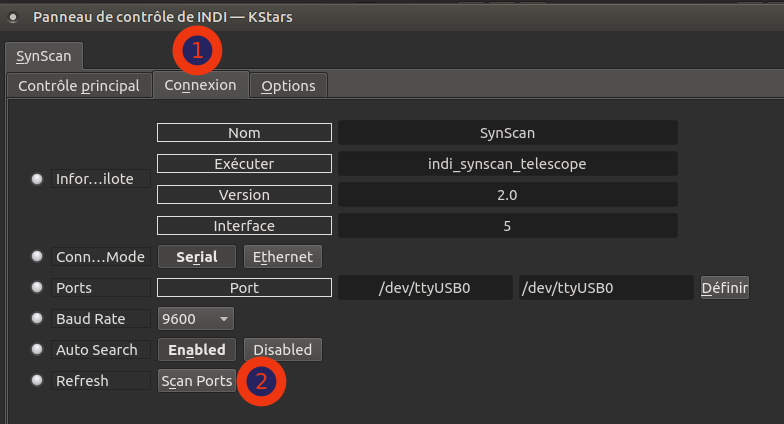Screen dimensions: 784x424
Task: Select the SynScan device tab
Action: 44,56
